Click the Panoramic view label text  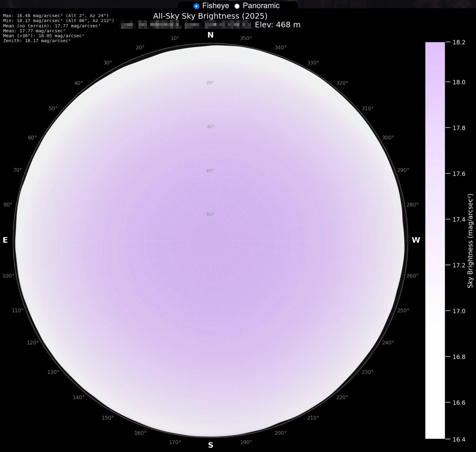[261, 6]
